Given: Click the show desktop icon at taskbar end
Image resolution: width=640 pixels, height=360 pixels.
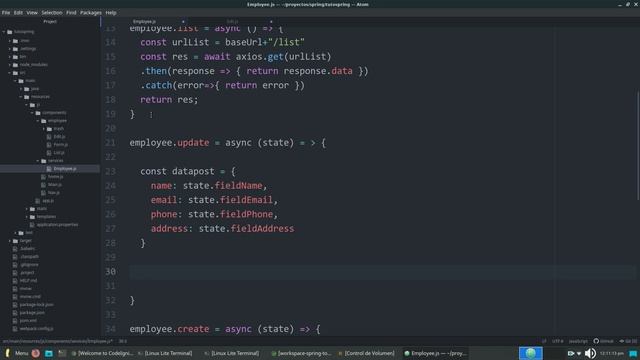Looking at the screenshot, I should click(633, 353).
